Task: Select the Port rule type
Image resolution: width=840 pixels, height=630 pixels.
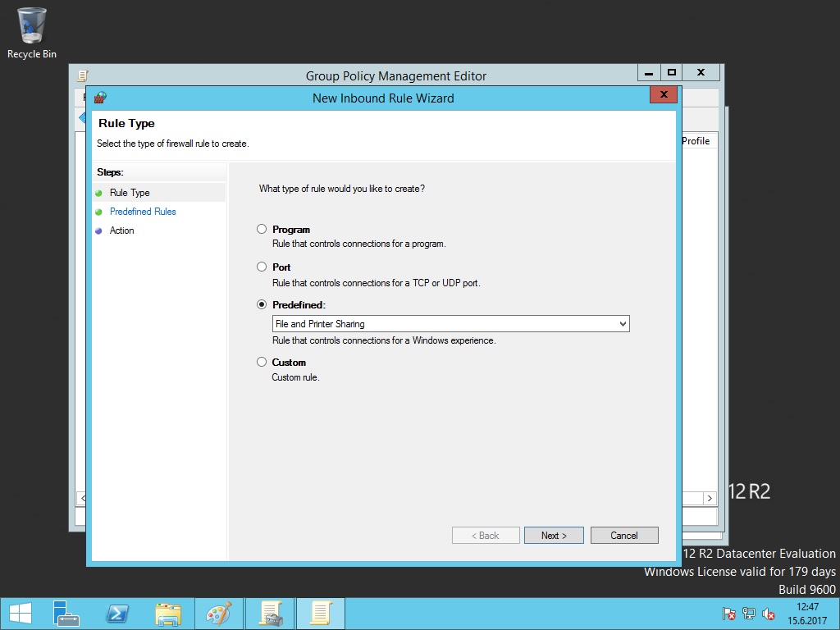Action: pos(262,267)
